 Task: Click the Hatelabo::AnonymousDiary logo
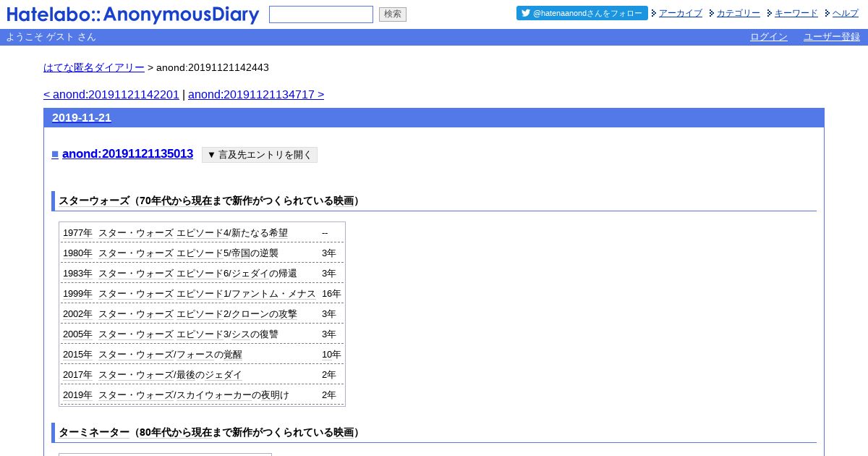[133, 14]
